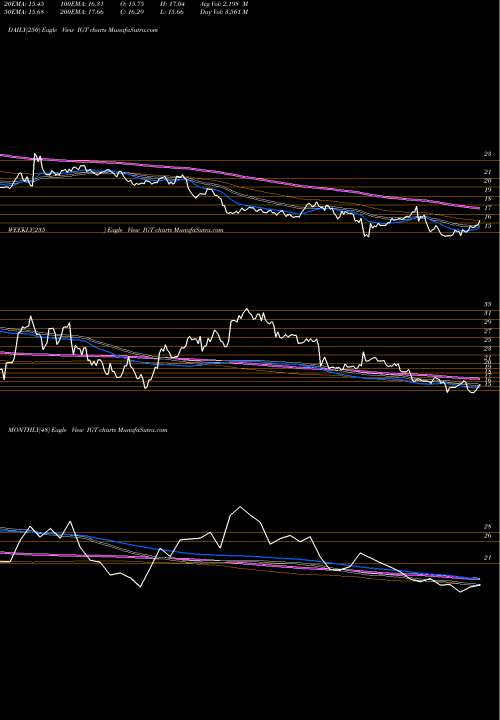Click the early spike peak on the daily price line

(35, 155)
